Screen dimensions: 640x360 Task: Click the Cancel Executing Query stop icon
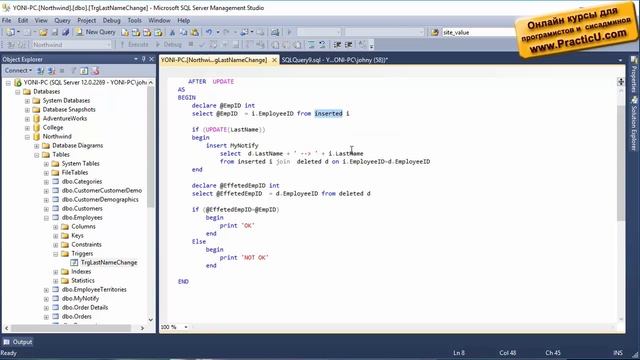tap(191, 44)
